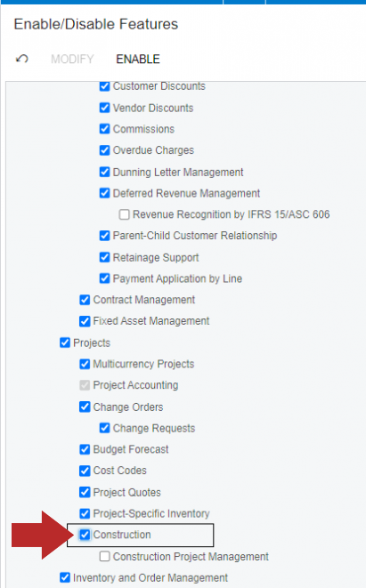Screen dimensions: 366x588
Task: Uncheck Fixed Asset Management
Action: (85, 321)
